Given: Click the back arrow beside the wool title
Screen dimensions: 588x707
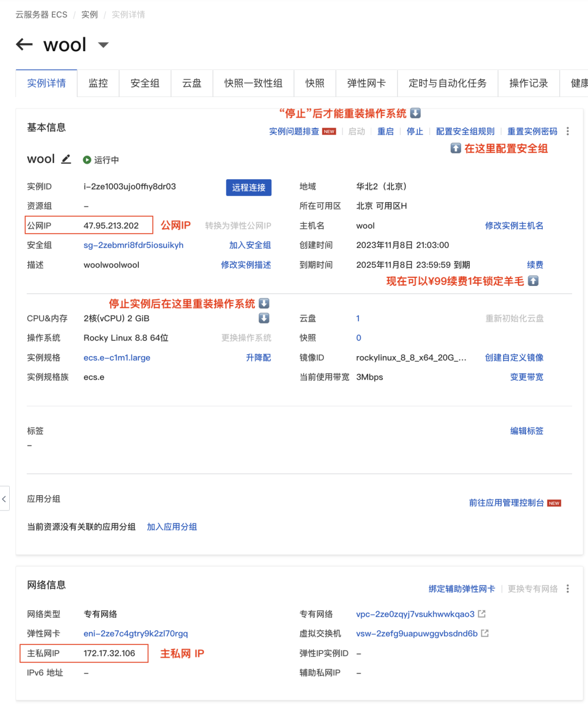Looking at the screenshot, I should click(24, 45).
